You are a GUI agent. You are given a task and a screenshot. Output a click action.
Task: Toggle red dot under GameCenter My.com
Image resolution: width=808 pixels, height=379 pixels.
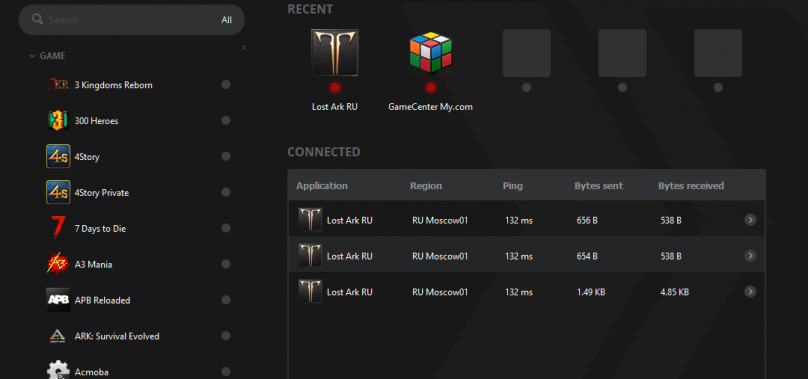[431, 88]
